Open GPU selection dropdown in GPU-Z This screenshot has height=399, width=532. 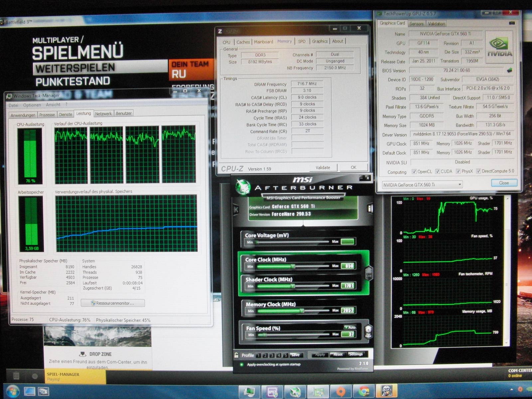422,185
